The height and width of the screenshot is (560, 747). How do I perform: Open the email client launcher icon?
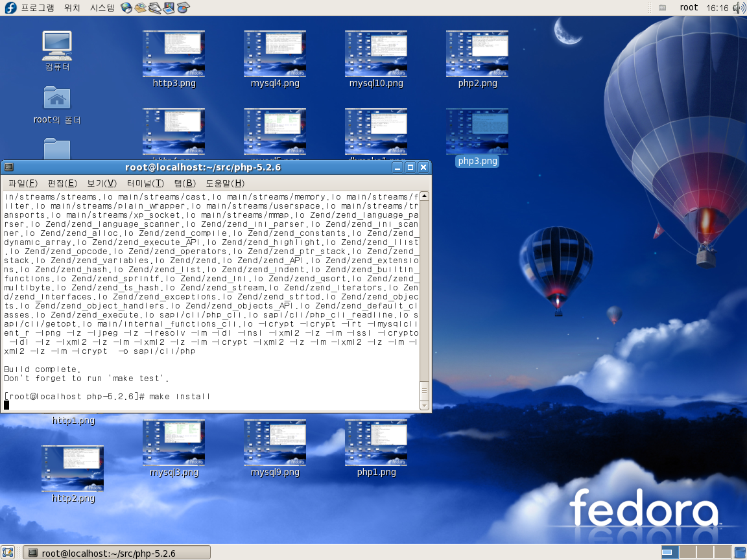point(141,8)
